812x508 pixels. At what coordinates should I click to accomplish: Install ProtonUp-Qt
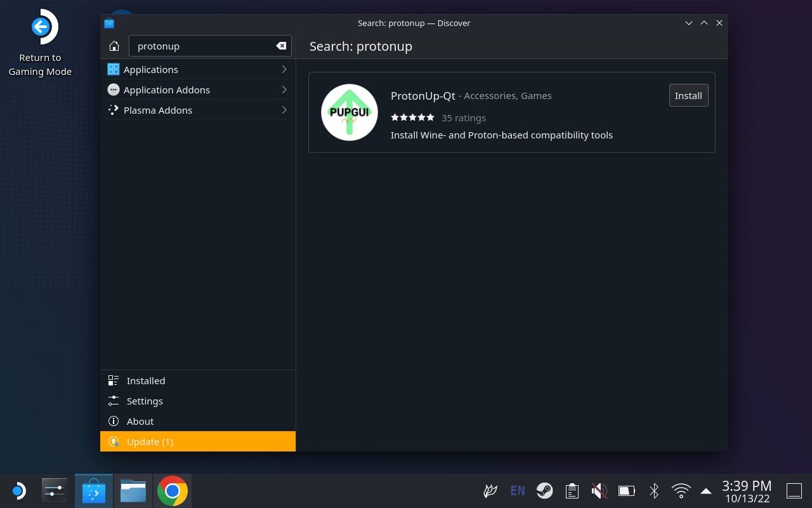click(x=688, y=95)
